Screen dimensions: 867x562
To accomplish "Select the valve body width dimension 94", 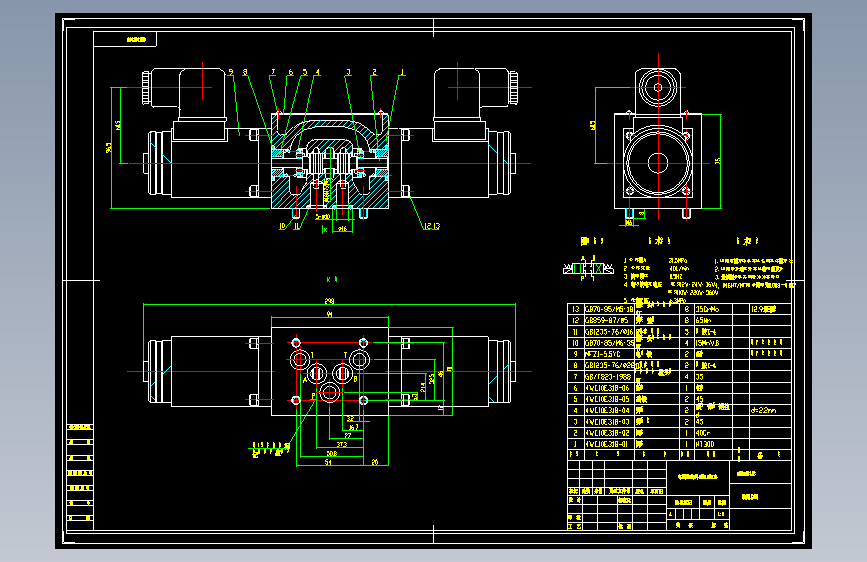I will pos(330,314).
